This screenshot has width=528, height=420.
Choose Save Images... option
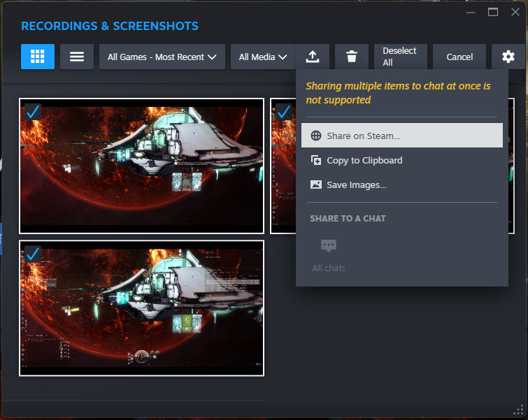click(401, 184)
